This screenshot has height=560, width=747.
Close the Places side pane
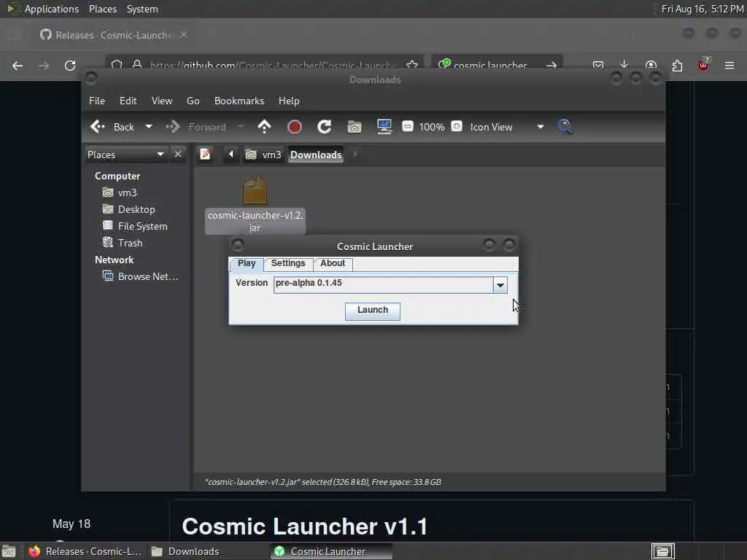[178, 155]
